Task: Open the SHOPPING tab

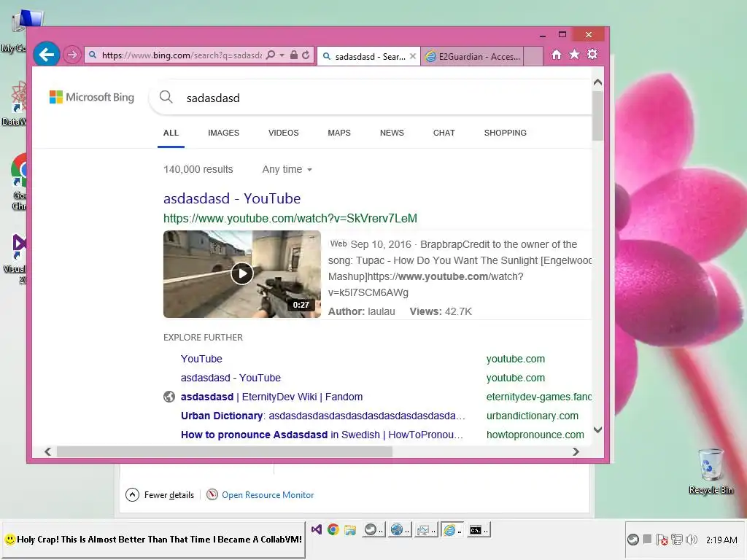Action: click(x=506, y=133)
